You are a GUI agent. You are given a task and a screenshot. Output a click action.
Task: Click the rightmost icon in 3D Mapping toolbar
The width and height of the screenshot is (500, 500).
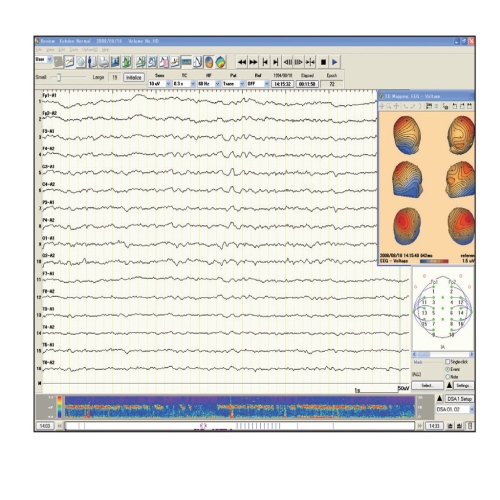469,106
